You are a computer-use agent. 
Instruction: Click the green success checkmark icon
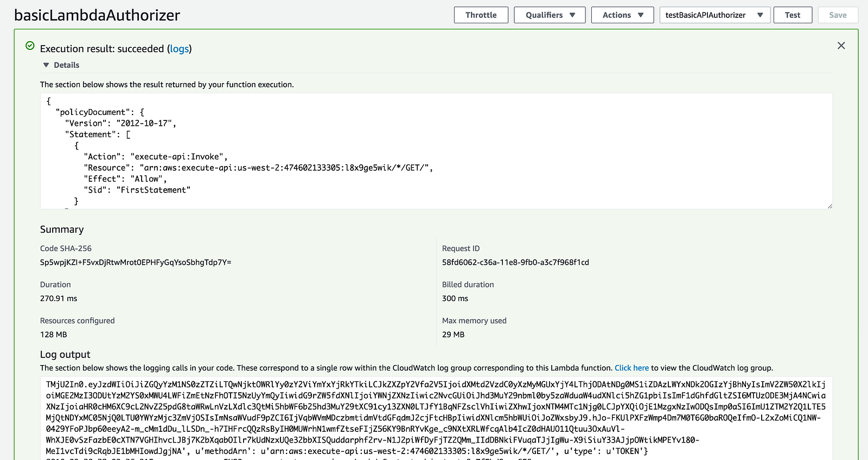click(30, 46)
